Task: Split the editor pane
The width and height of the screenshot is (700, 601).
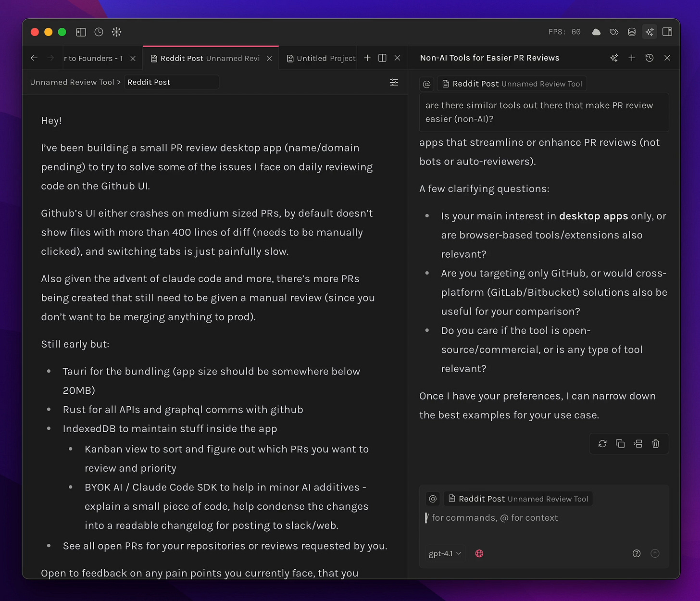Action: [x=382, y=58]
